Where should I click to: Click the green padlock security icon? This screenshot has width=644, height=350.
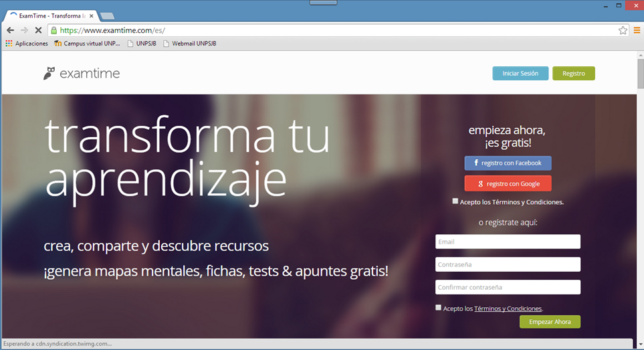tap(54, 30)
